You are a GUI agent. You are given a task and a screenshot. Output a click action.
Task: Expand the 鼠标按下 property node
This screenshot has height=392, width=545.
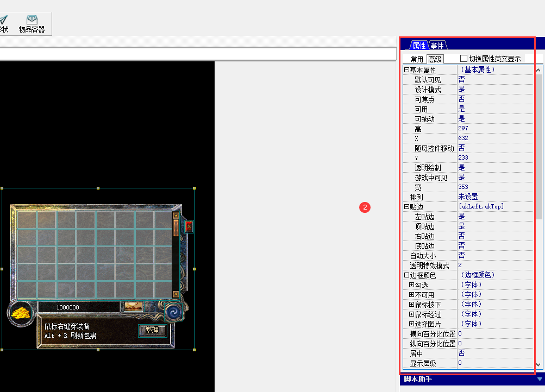(x=411, y=304)
